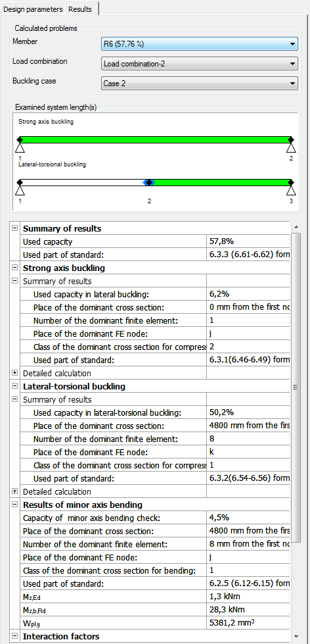Screen dimensions: 310x644
Task: Open the Load combination dropdown
Action: pyautogui.click(x=199, y=64)
